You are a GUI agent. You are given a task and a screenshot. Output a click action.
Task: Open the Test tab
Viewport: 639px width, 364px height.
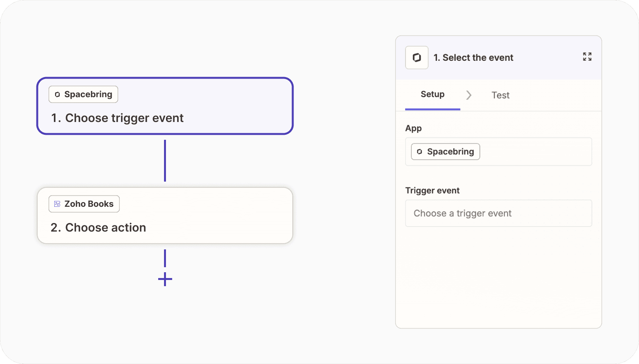(x=500, y=95)
